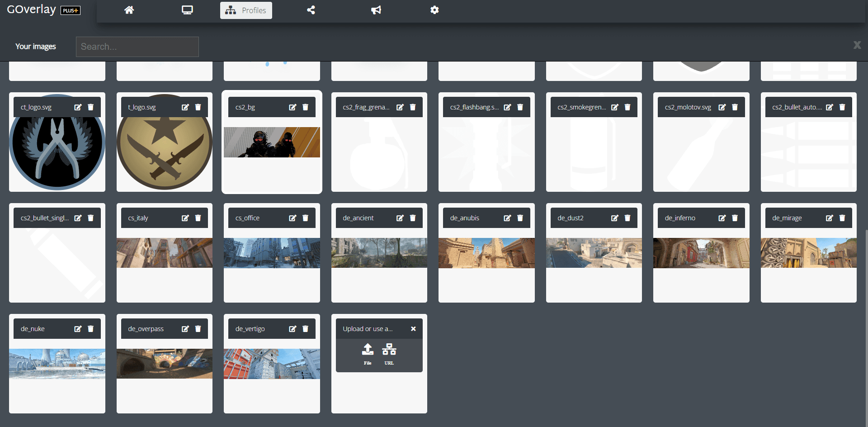Click the GOverlay PLUS+ logo
Screen dimensions: 868x427
click(43, 9)
